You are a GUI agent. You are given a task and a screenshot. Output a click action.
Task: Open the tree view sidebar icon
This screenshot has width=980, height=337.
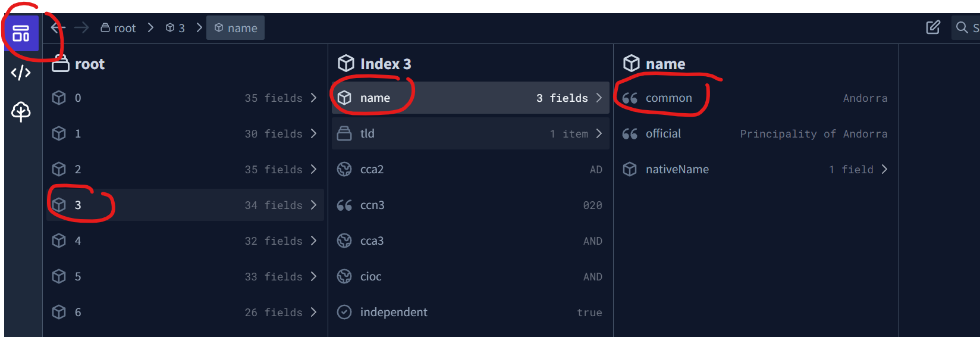21,111
